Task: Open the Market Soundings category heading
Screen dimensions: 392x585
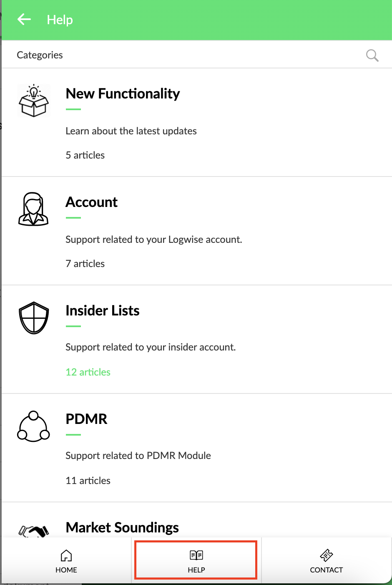Action: 122,527
